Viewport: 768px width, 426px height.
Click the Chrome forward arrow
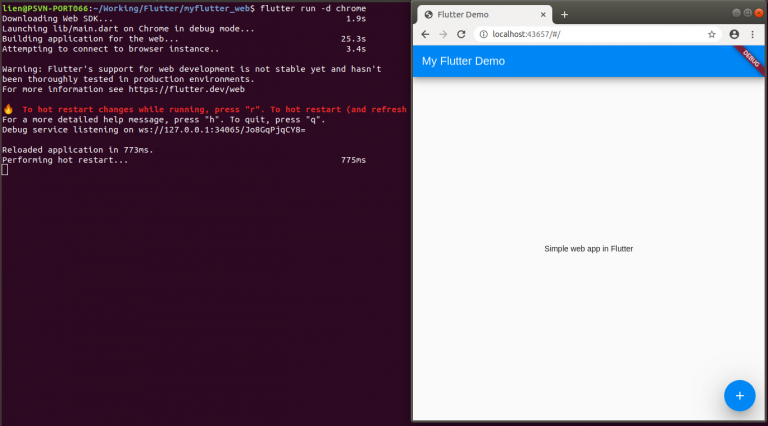443,34
